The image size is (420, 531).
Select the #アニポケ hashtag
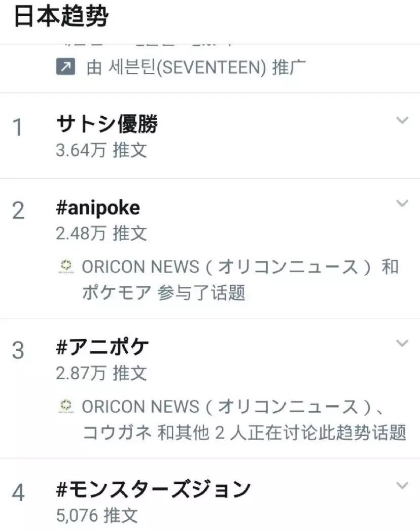click(x=102, y=347)
